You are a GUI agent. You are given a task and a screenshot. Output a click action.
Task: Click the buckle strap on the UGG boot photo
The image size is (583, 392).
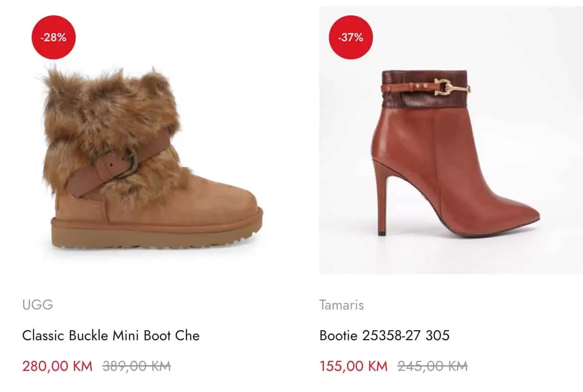point(113,165)
